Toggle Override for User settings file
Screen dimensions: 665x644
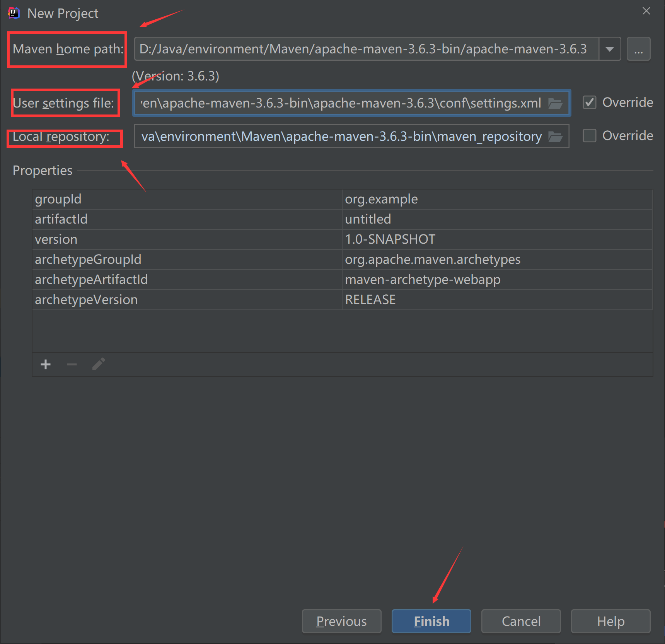click(590, 102)
